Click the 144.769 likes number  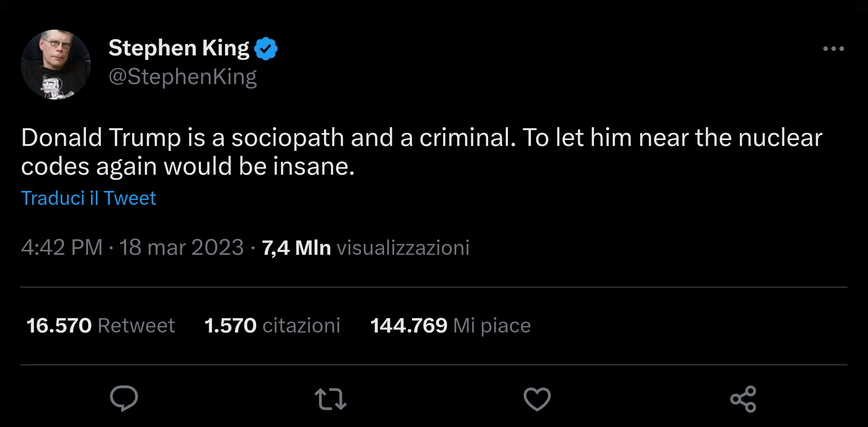coord(409,326)
